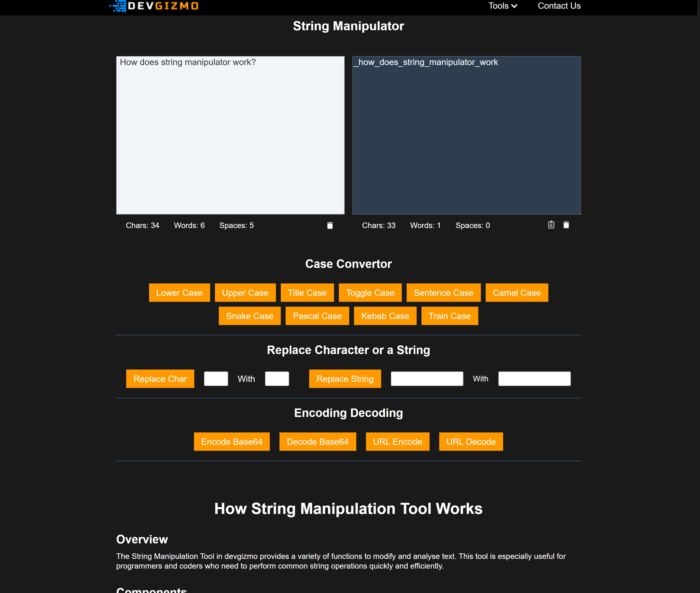Focus the input text area
The height and width of the screenshot is (593, 700).
point(230,135)
